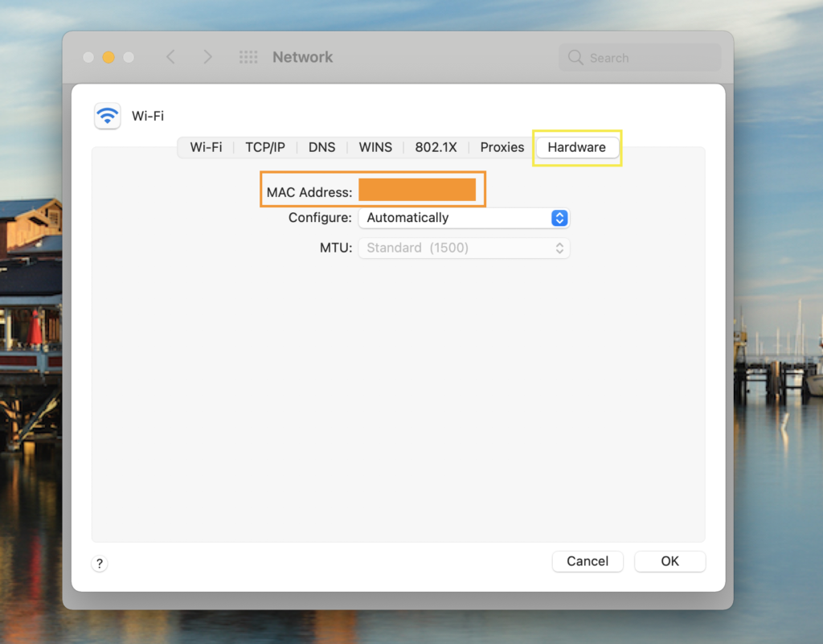Show all preferences via grid icon
Screen dimensions: 823x644
click(x=248, y=57)
